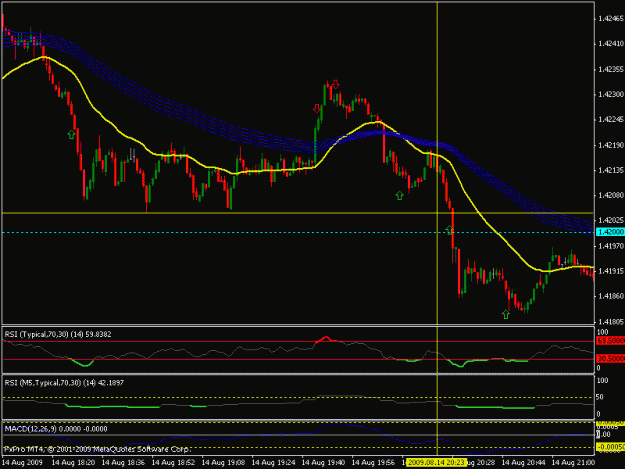Click the red 30.5000 RSI level tag
625x469 pixels.
tap(610, 359)
